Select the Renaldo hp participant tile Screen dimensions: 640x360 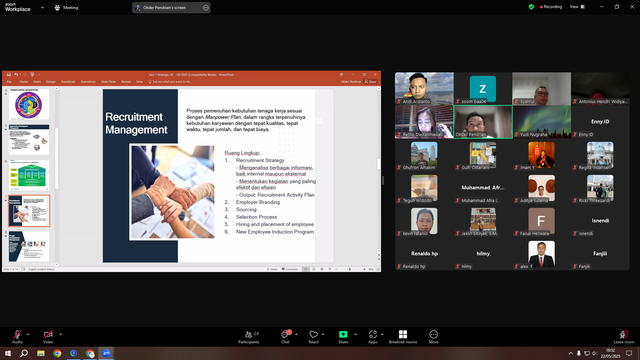424,254
